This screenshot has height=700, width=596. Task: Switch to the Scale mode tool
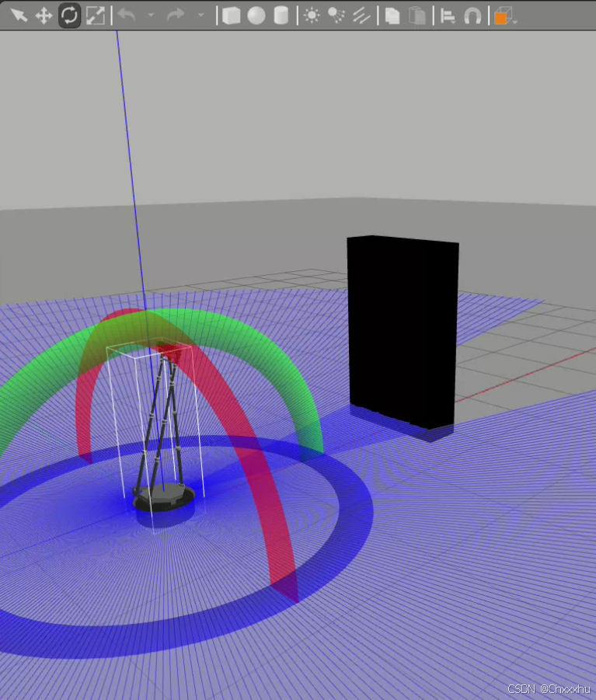point(95,16)
